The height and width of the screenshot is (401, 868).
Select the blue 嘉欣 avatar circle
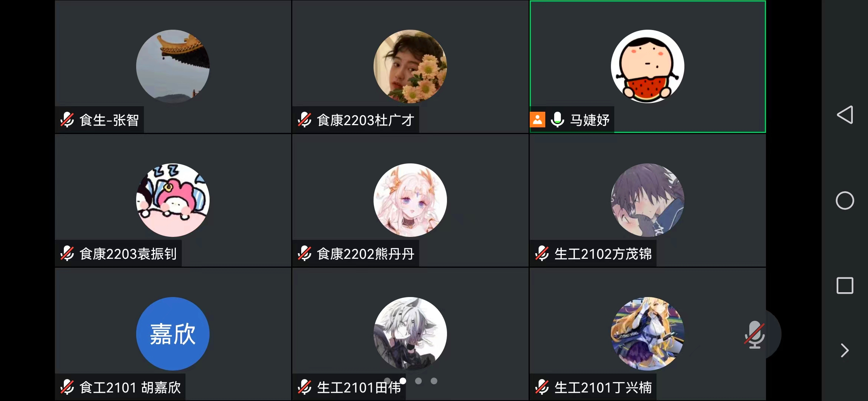[173, 334]
